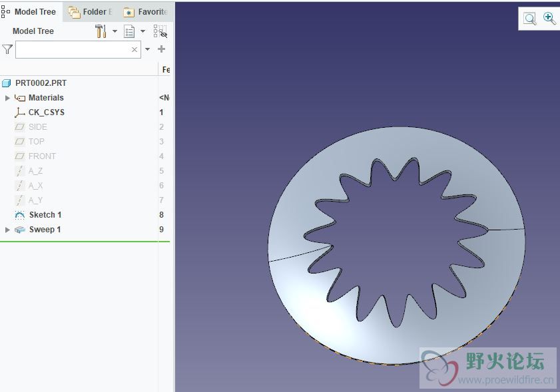
Task: Click the SIDE plane icon
Action: (19, 127)
